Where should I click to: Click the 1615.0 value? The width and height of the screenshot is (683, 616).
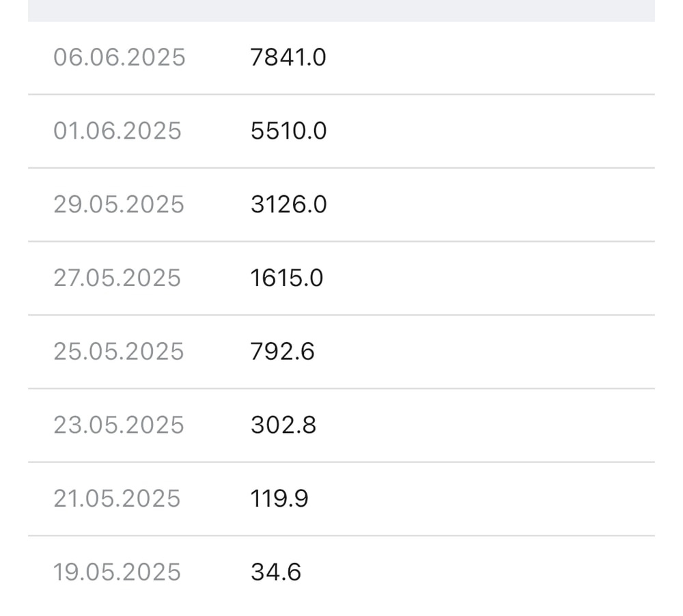[x=287, y=278]
